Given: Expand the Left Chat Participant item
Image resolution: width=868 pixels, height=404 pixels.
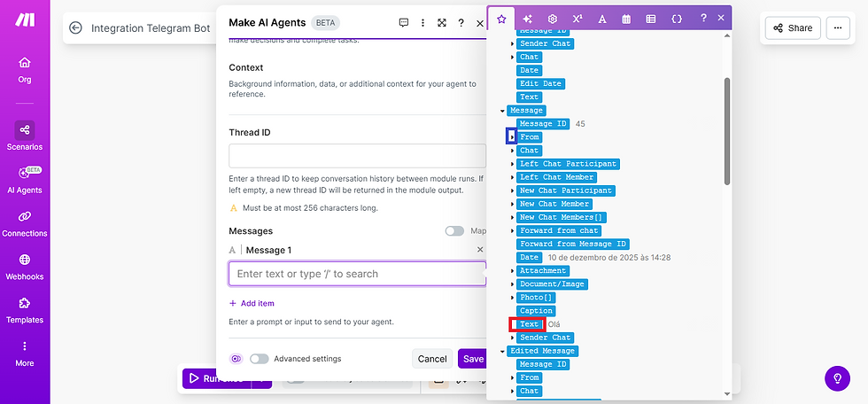Looking at the screenshot, I should [x=513, y=164].
